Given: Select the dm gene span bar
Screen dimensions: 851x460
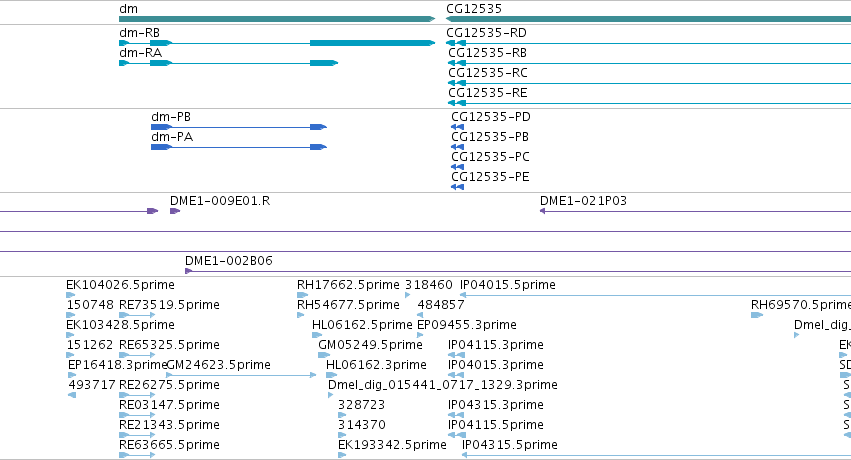Looking at the screenshot, I should (x=277, y=20).
